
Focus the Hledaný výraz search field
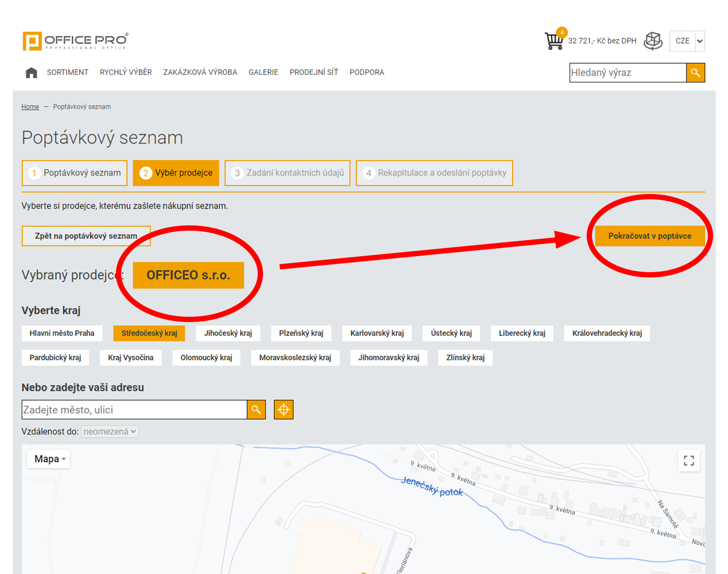coord(628,73)
